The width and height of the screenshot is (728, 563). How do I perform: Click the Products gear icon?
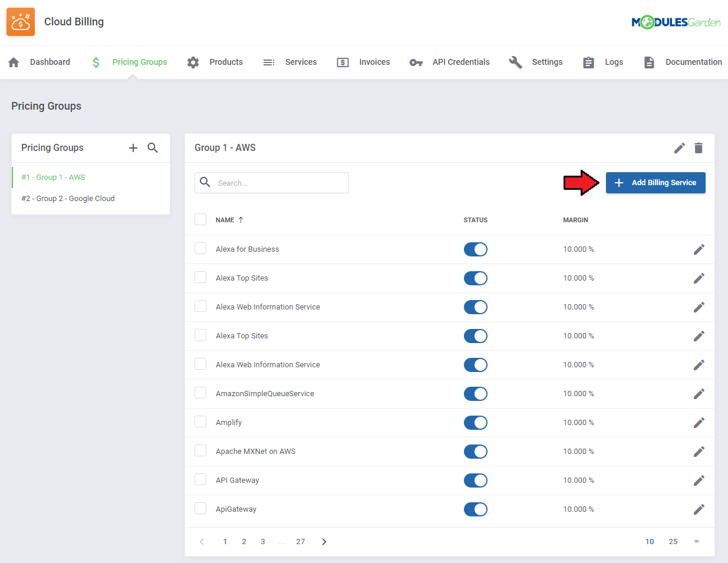[193, 62]
